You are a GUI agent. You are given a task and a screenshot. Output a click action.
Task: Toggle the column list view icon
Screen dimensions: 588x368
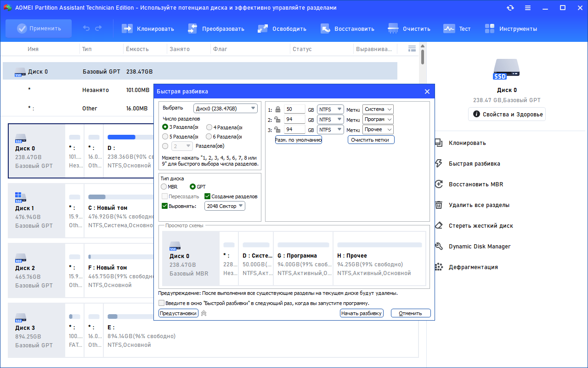(x=412, y=48)
